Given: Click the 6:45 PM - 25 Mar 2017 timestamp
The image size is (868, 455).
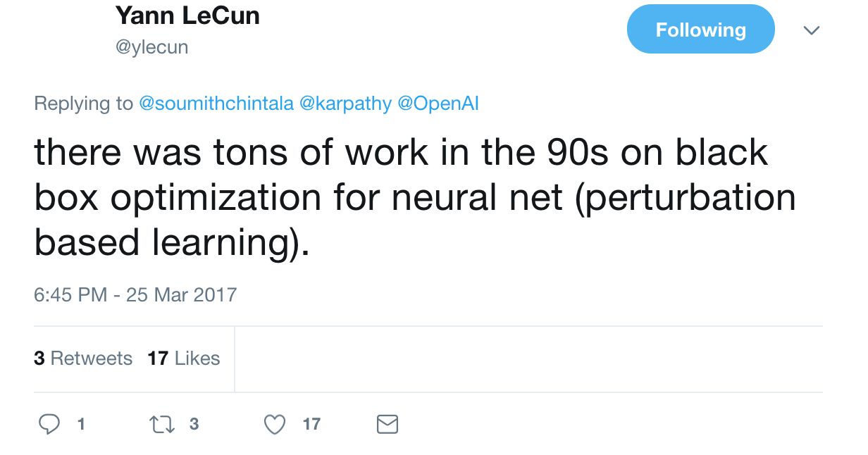Looking at the screenshot, I should click(x=135, y=294).
